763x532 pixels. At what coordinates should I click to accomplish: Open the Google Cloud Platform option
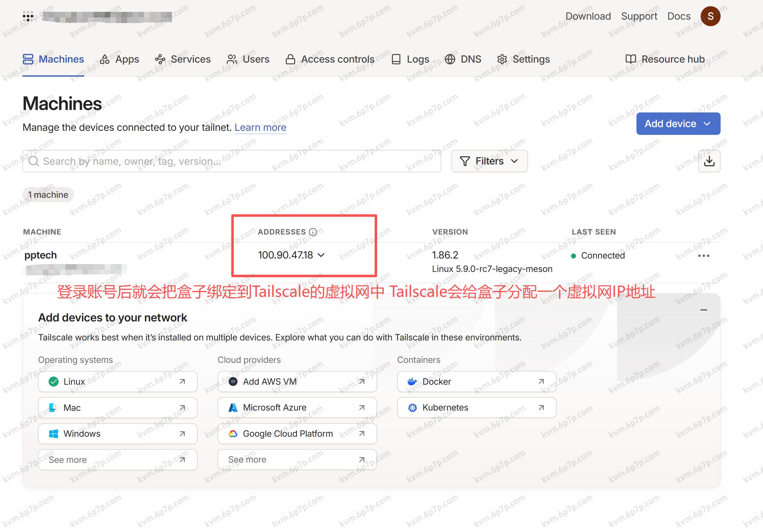[297, 433]
